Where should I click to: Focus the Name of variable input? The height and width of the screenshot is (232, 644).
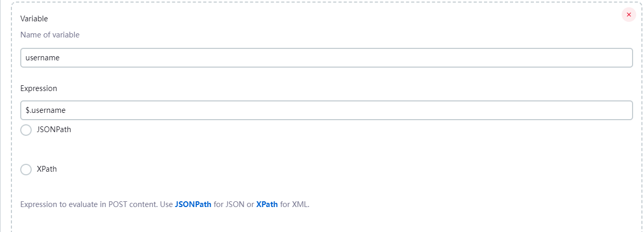(326, 58)
